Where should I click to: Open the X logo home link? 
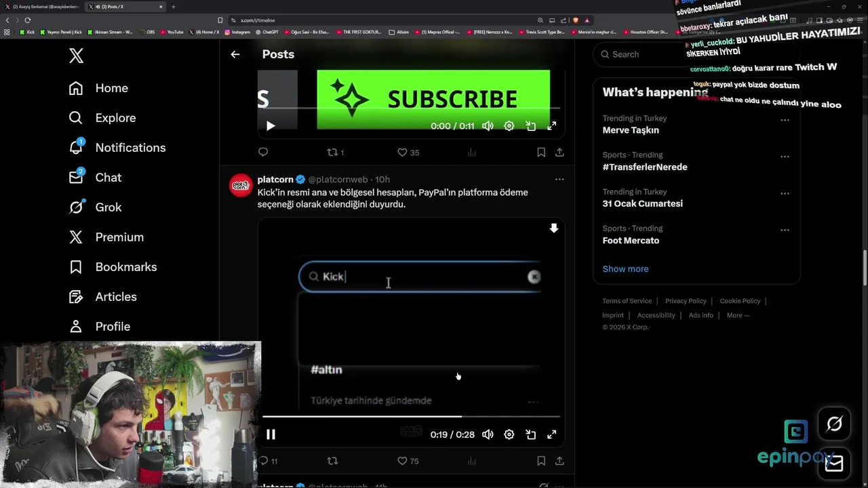(76, 56)
